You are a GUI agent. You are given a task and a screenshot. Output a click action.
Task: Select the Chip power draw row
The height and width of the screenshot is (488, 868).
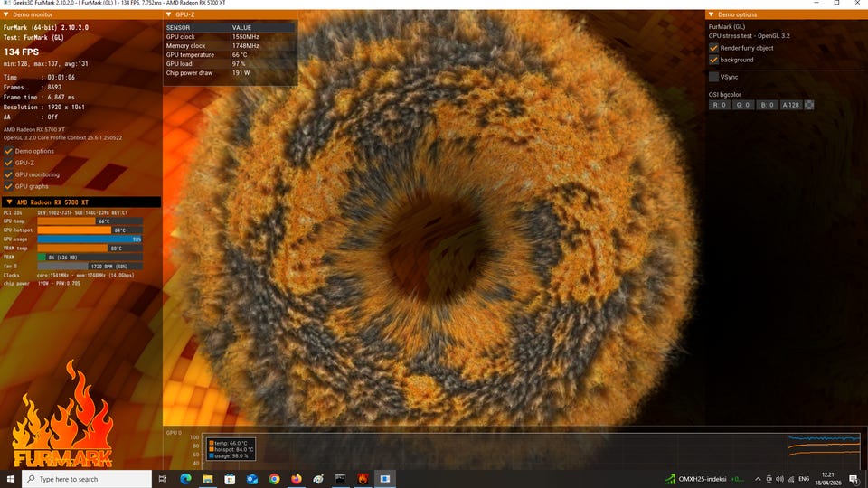pos(231,73)
